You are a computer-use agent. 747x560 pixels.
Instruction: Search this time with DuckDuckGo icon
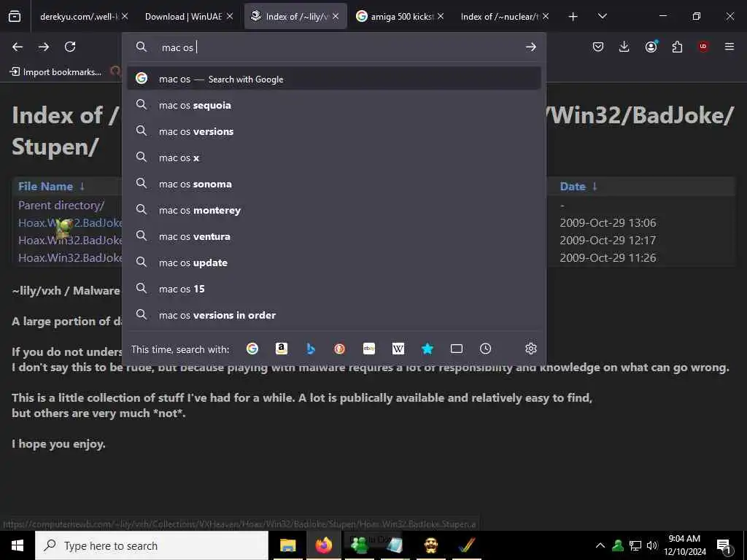click(340, 349)
